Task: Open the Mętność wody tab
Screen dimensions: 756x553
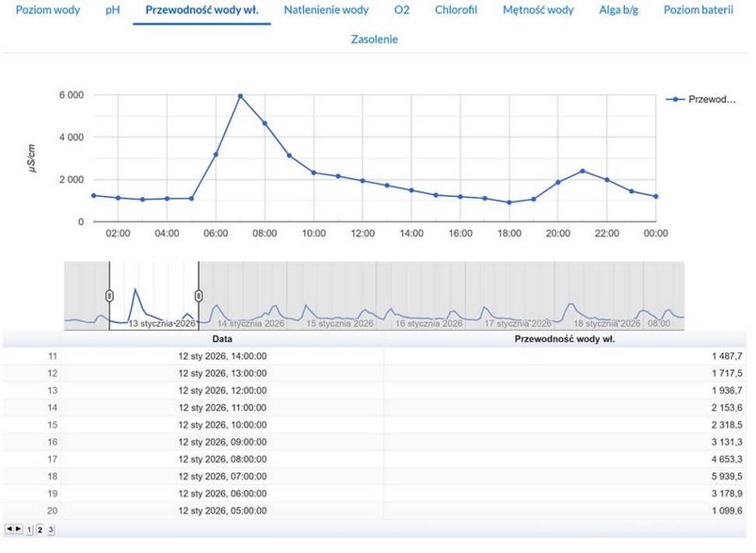Action: [538, 10]
